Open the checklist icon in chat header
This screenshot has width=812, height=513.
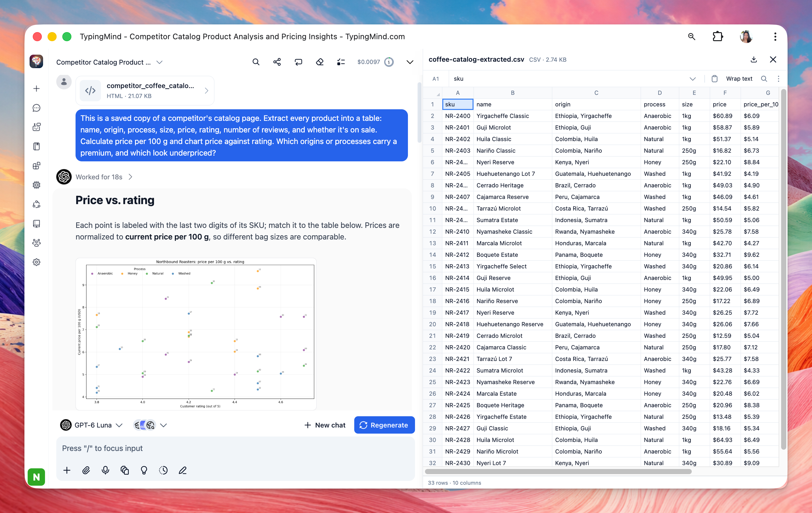click(x=341, y=62)
